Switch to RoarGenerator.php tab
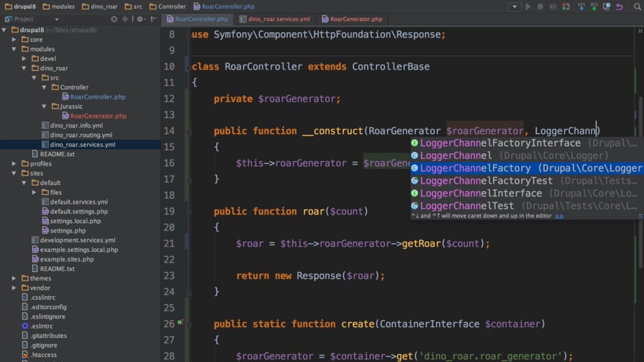 (x=352, y=19)
